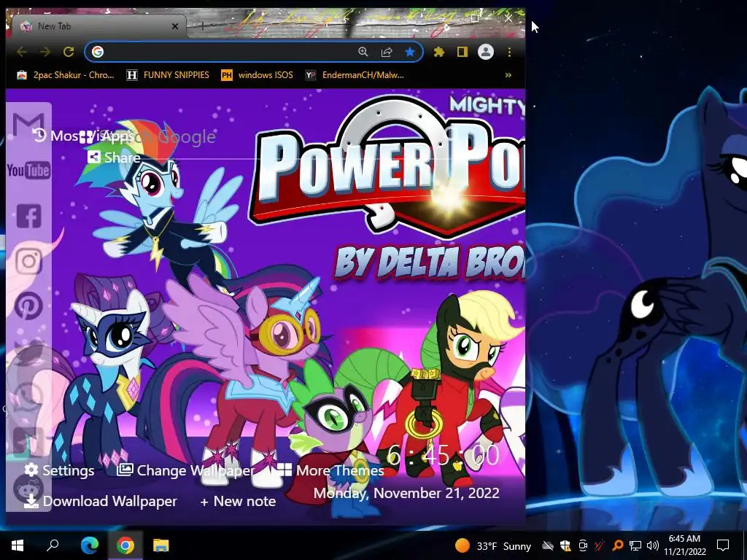Screen dimensions: 747x560
Task: Open the windows ISOS bookmark
Action: (258, 75)
